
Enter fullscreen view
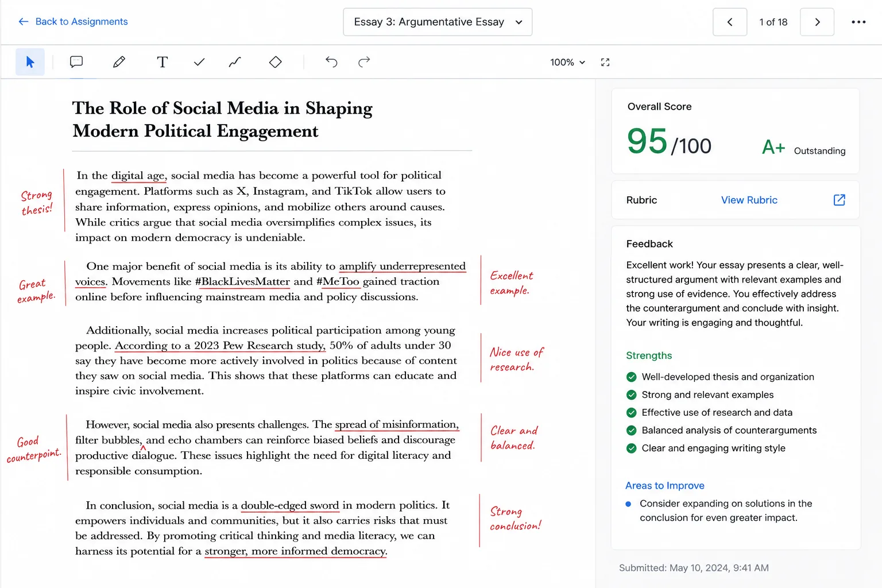(605, 62)
